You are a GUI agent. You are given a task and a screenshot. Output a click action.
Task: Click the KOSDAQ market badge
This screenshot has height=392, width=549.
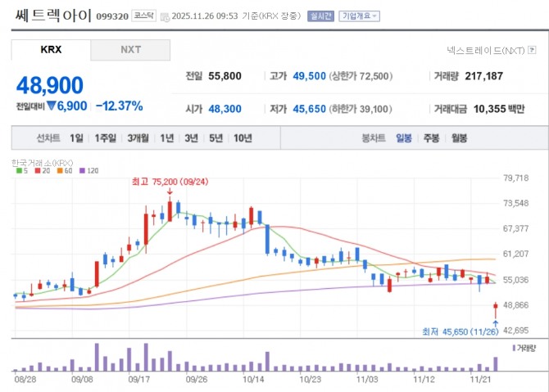143,16
